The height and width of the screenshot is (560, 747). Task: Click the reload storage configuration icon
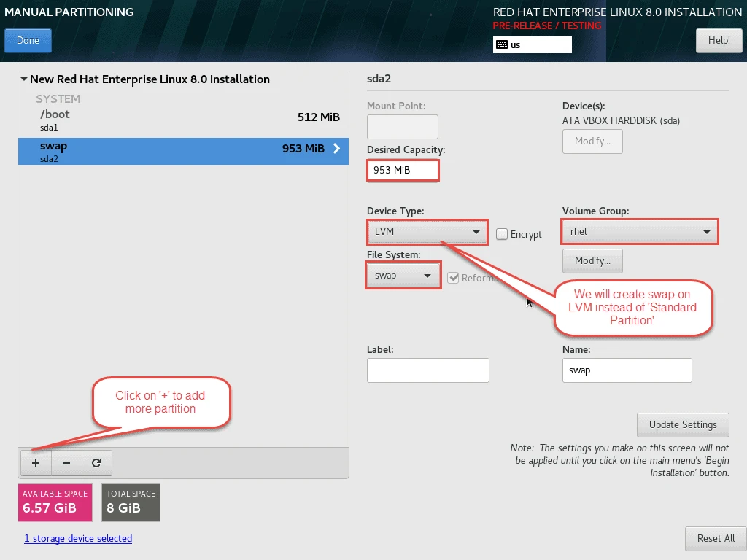point(96,462)
